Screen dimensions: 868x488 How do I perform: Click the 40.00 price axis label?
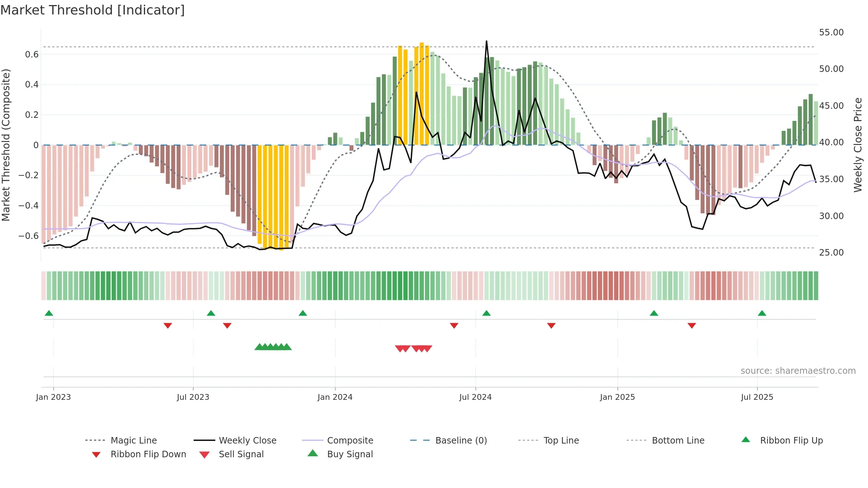[x=831, y=142]
